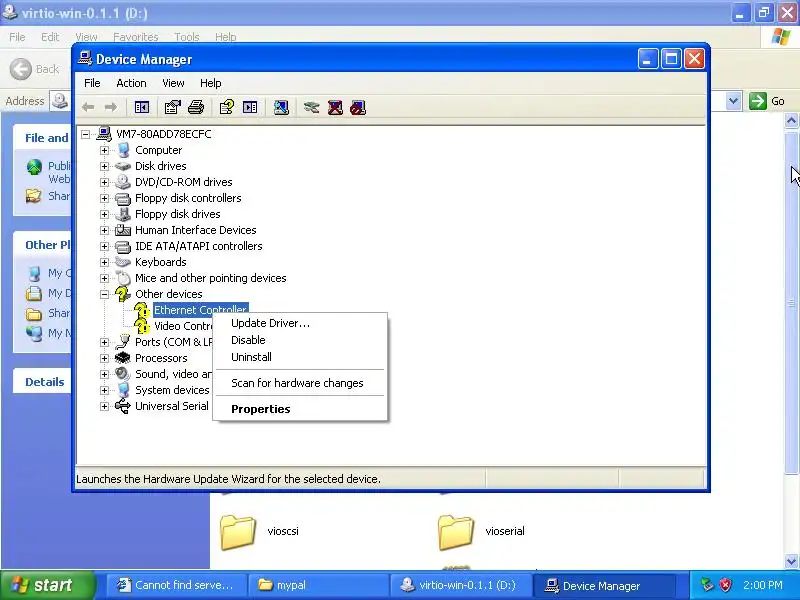
Task: Expand the Processors node
Action: click(105, 358)
